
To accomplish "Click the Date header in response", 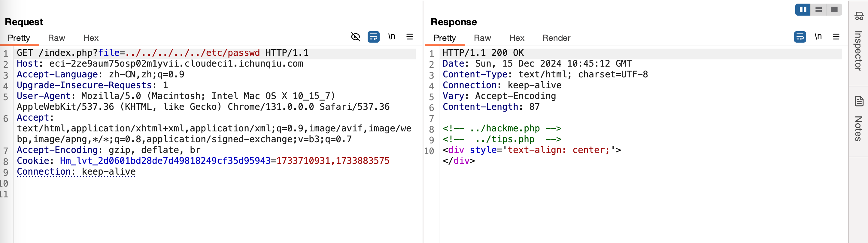I will 537,64.
